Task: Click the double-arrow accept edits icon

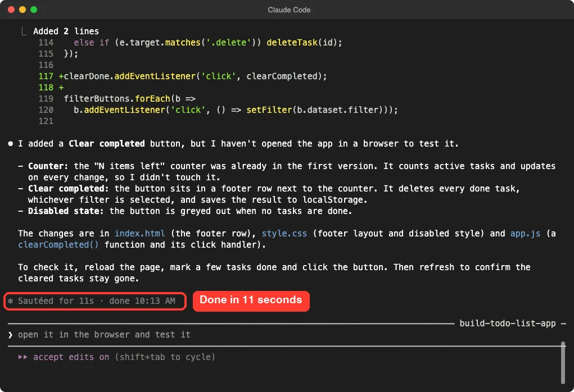Action: (x=22, y=357)
